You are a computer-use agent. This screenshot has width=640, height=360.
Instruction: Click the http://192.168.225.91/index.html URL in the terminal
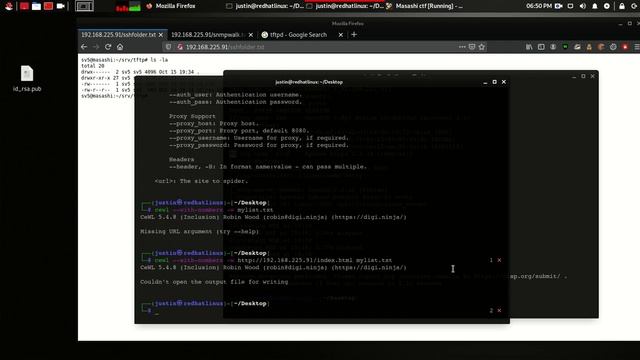point(295,260)
